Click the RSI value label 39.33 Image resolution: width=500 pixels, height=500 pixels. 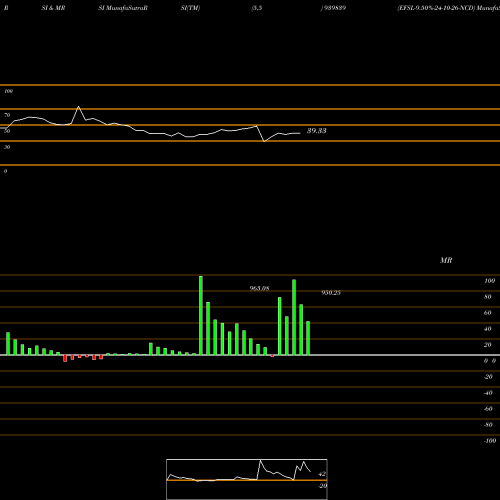click(316, 131)
